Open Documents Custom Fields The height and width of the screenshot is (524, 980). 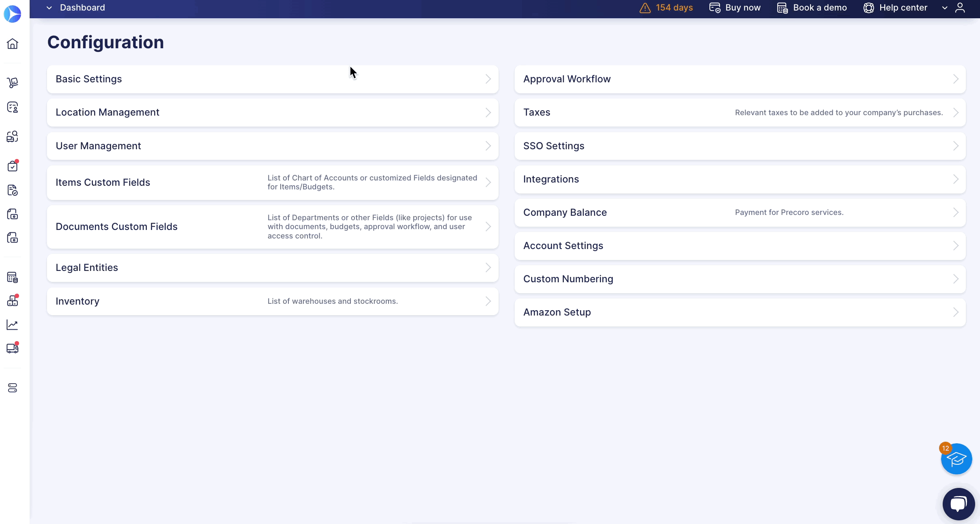click(273, 227)
